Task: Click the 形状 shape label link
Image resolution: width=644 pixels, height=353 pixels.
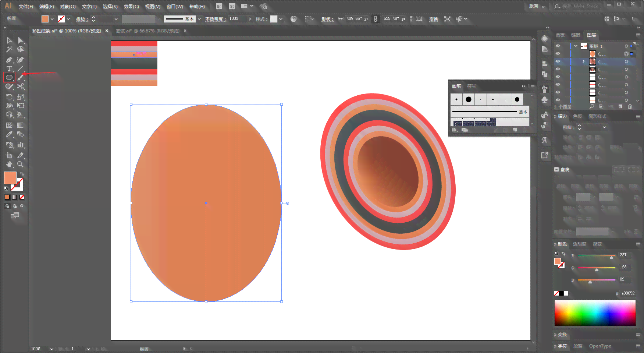Action: [x=327, y=19]
